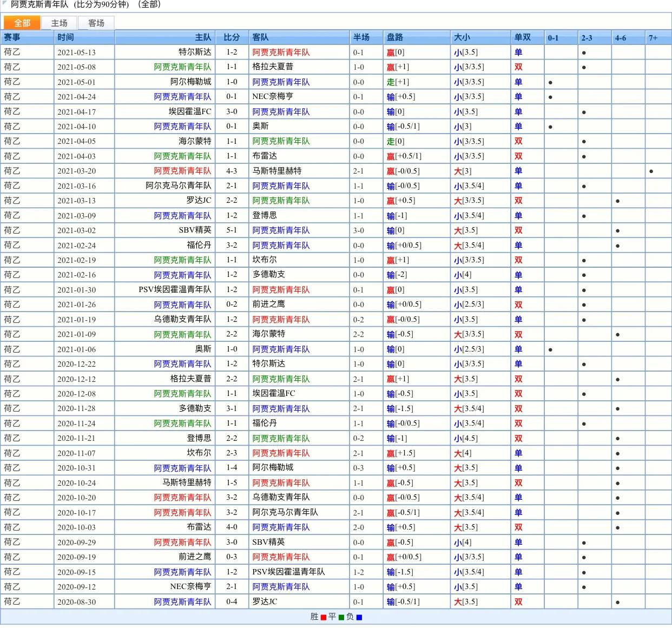Click the 大小 column header

462,37
